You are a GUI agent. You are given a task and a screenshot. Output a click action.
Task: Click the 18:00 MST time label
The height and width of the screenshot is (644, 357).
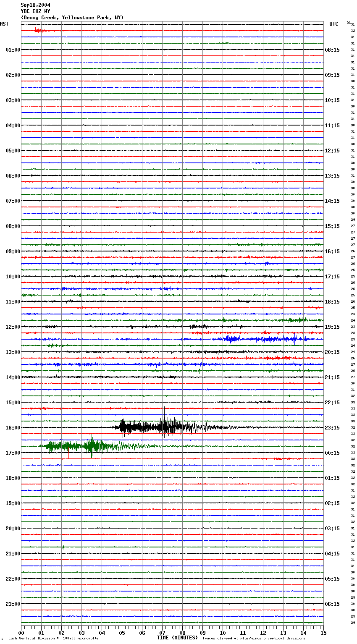pyautogui.click(x=13, y=478)
